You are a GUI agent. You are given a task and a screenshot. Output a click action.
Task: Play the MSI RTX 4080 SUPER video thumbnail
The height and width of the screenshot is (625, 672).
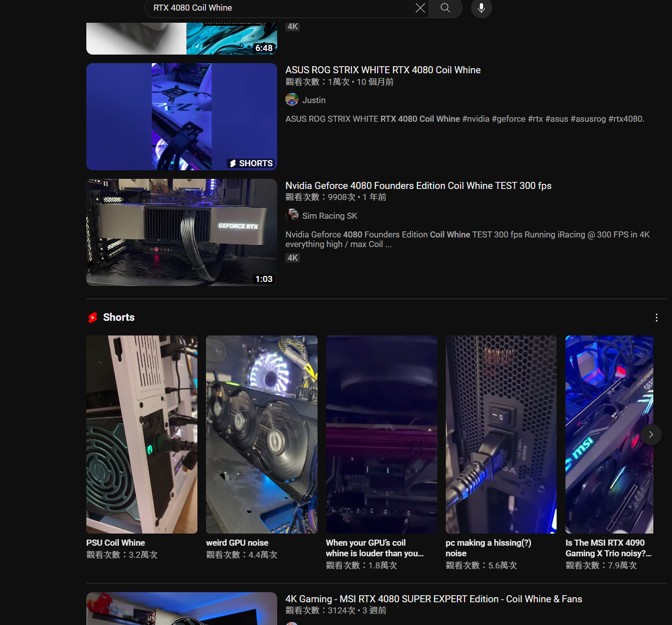[x=182, y=609]
